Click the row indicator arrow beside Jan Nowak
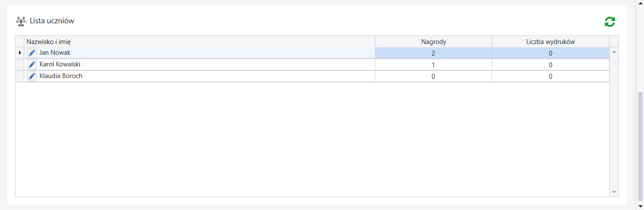 (20, 53)
